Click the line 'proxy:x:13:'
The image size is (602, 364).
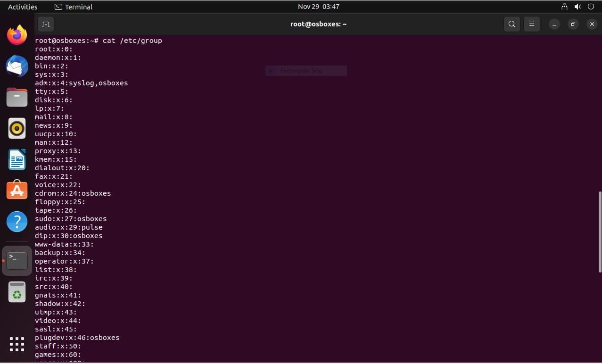(x=58, y=151)
